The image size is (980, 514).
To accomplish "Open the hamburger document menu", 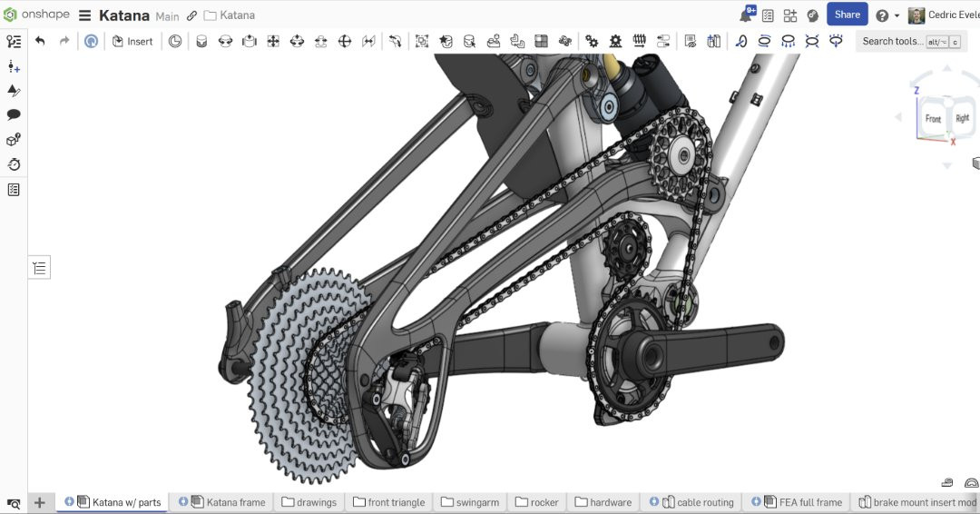I will [x=85, y=15].
